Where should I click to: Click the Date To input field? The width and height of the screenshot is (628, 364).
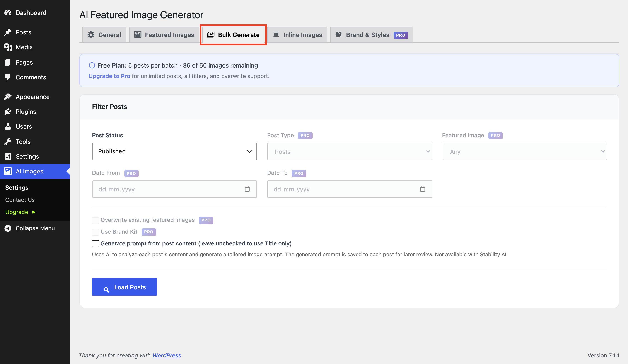pos(349,189)
